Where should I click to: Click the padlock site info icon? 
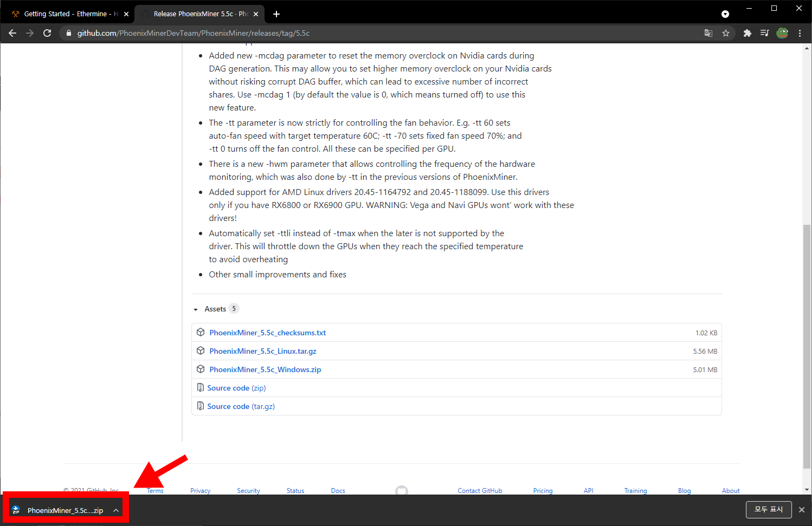pos(69,33)
